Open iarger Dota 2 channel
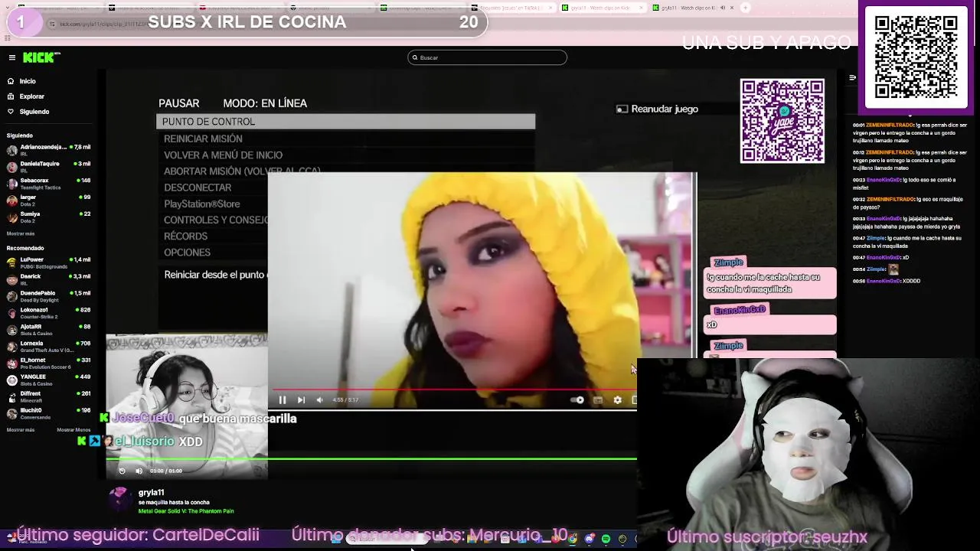This screenshot has height=551, width=980. click(x=49, y=200)
